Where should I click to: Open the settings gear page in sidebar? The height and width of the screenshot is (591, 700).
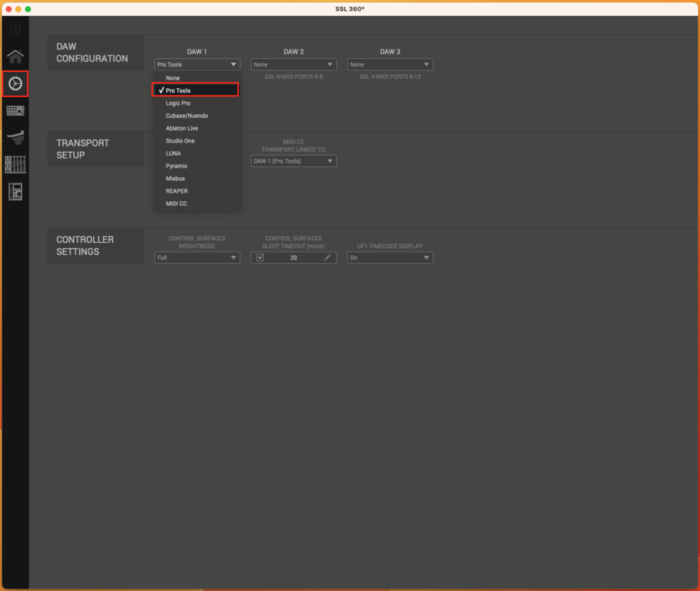tap(15, 83)
